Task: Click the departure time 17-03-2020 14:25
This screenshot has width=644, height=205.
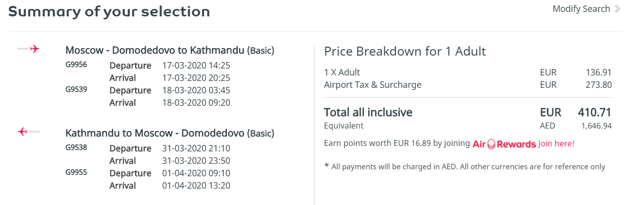Action: click(x=196, y=66)
